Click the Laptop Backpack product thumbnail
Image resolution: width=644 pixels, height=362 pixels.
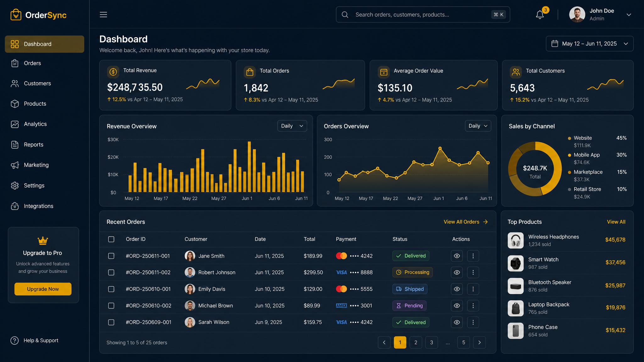coord(516,308)
